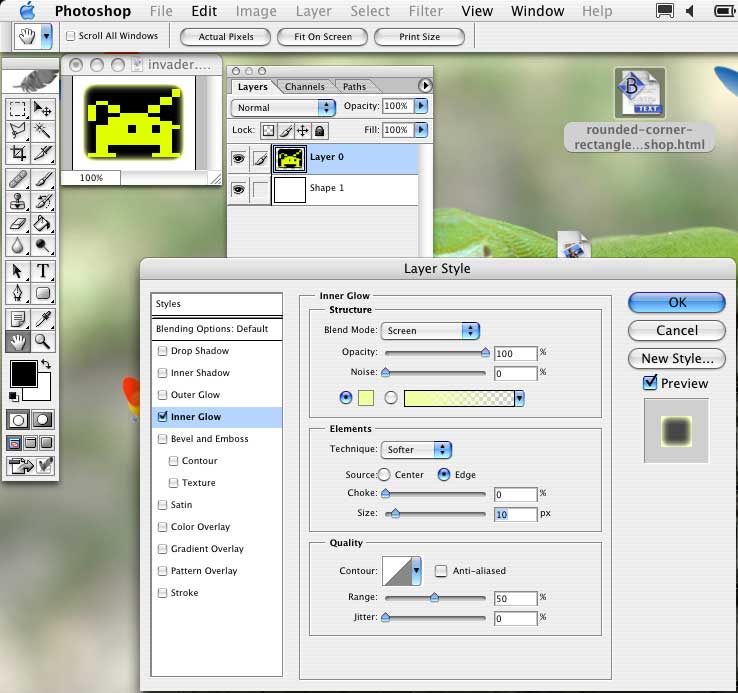Switch to Quick Mask mode
The height and width of the screenshot is (693, 738).
42,419
